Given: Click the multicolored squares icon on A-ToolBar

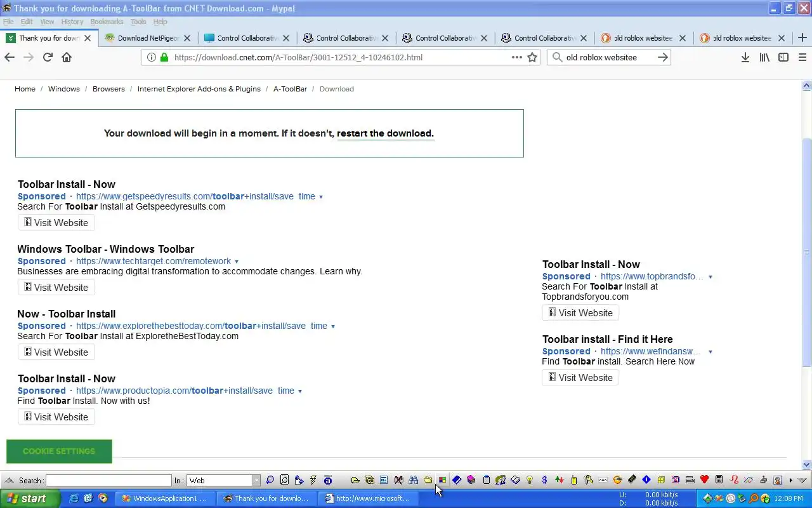Looking at the screenshot, I should click(x=442, y=480).
